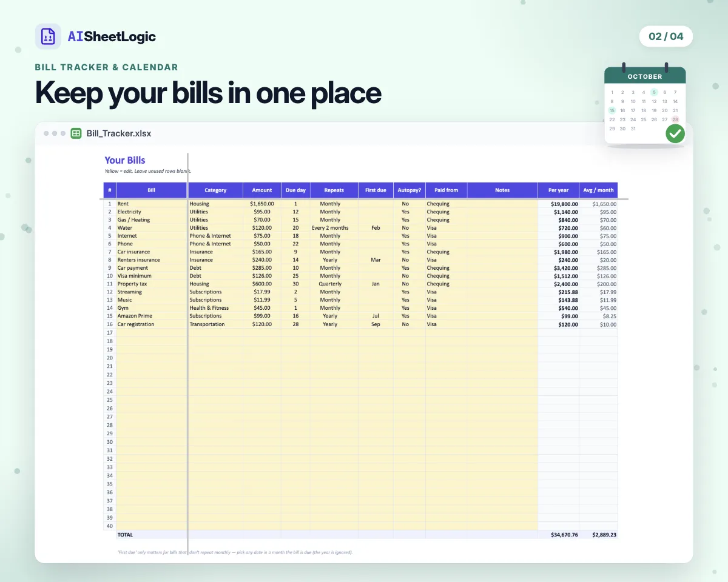728x582 pixels.
Task: Click the Bill column header
Action: click(x=151, y=190)
